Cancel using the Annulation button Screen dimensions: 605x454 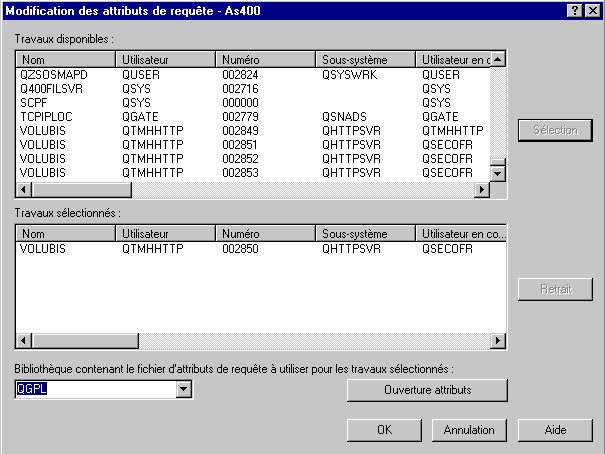[469, 430]
